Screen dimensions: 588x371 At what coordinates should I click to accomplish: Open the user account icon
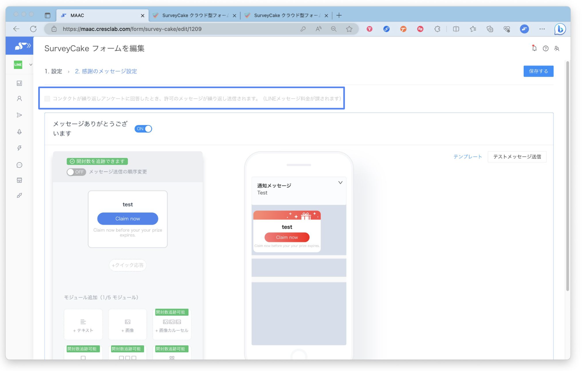click(557, 48)
